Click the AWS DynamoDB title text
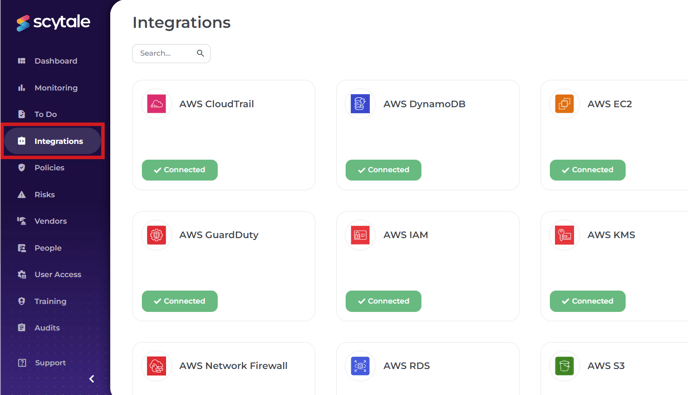Screen dimensions: 688x395 point(424,104)
